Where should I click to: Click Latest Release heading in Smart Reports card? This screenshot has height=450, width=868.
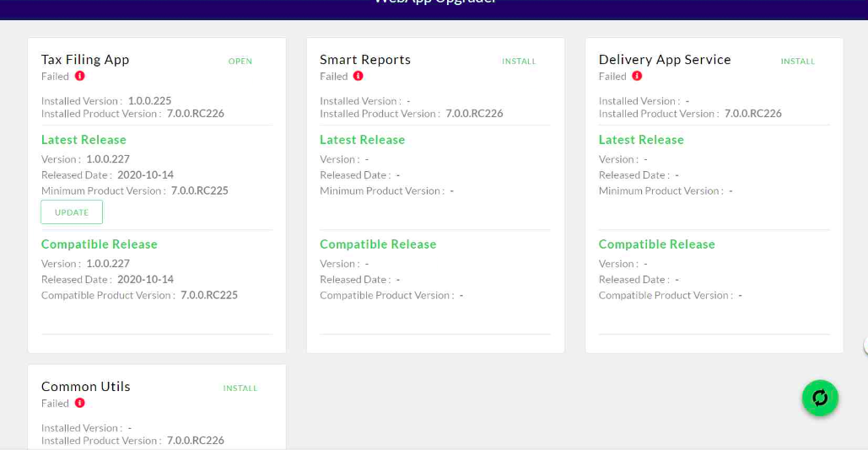(x=362, y=140)
